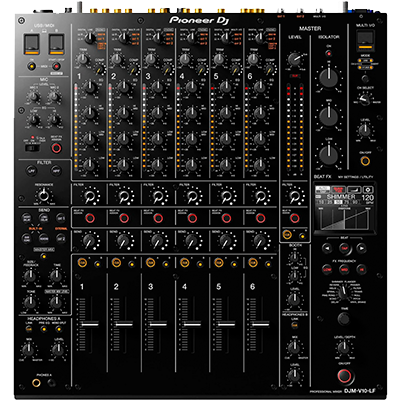400x400 pixels.
Task: Select the LPF filter button
Action: [x=31, y=171]
